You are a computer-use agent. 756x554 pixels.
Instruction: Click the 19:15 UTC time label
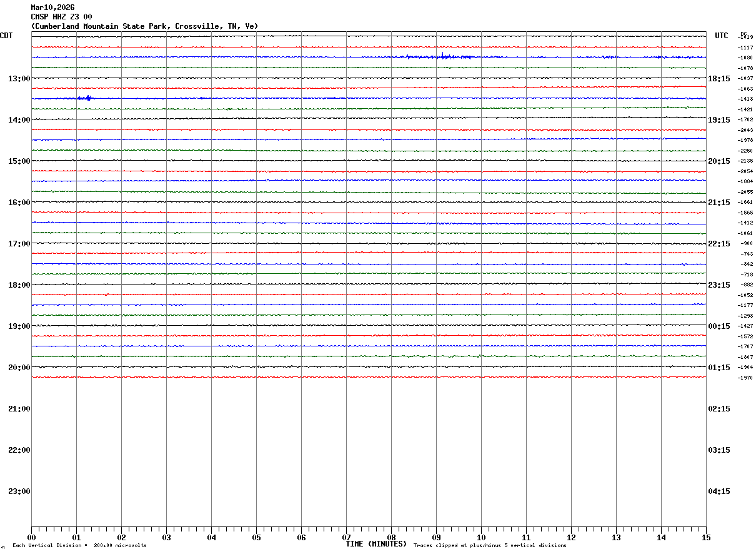(719, 120)
